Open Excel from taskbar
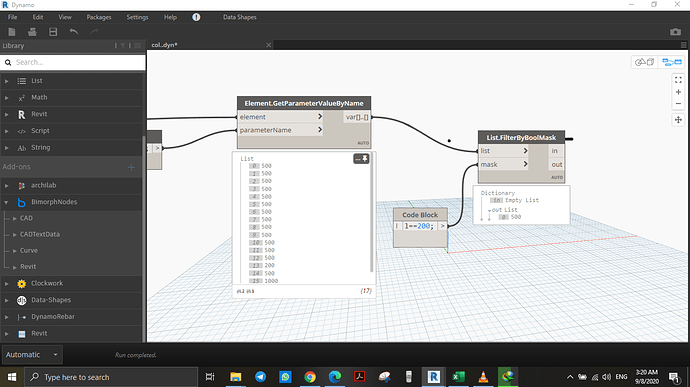690x387 pixels. coord(458,377)
